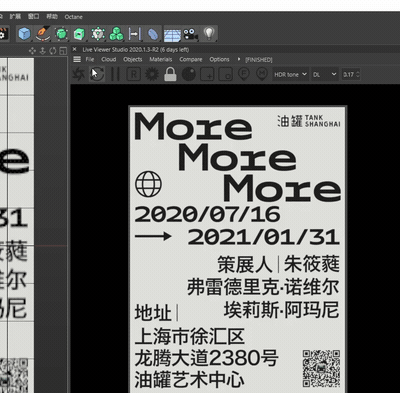This screenshot has height=393, width=400.
Task: Select the Spline Pen tool
Action: click(43, 34)
